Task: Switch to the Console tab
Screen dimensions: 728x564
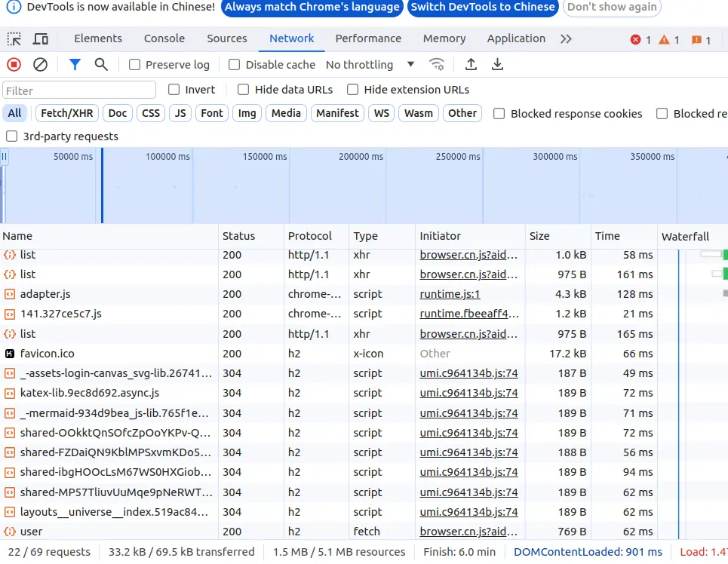Action: (164, 38)
